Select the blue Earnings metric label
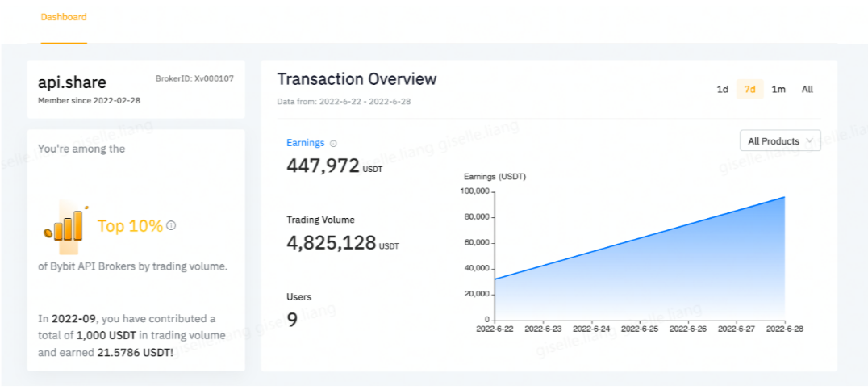This screenshot has width=868, height=390. click(305, 143)
